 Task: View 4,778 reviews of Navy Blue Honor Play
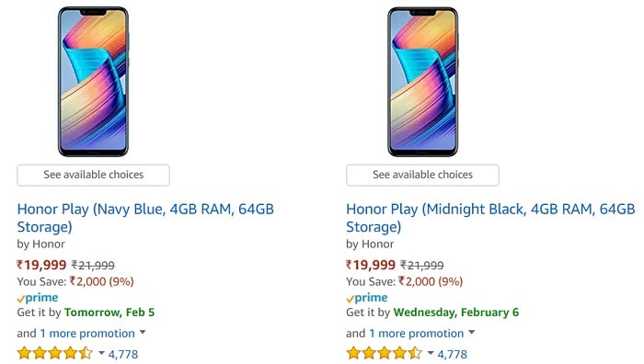[123, 354]
